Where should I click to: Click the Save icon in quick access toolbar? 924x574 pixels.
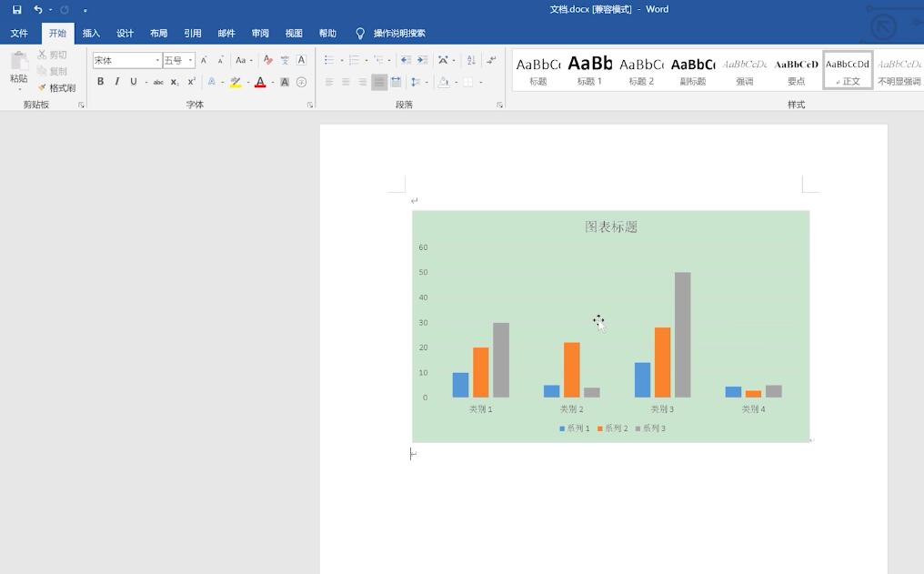17,9
